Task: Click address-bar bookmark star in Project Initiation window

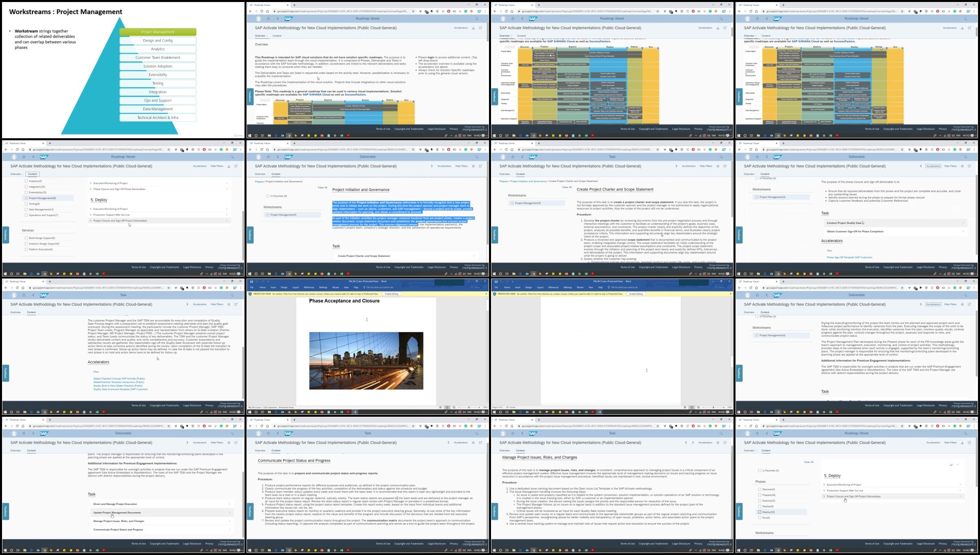Action: pos(413,150)
